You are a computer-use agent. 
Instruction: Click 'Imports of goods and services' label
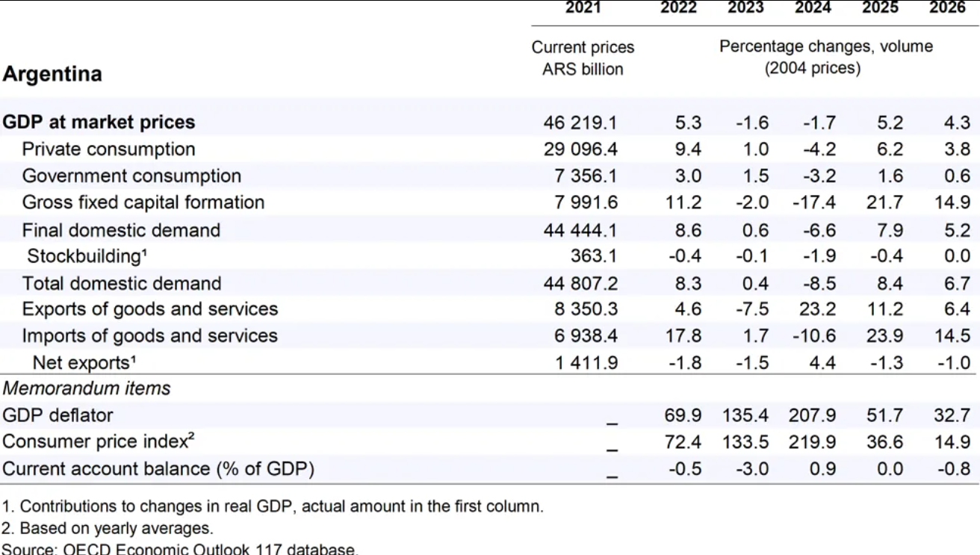[150, 336]
